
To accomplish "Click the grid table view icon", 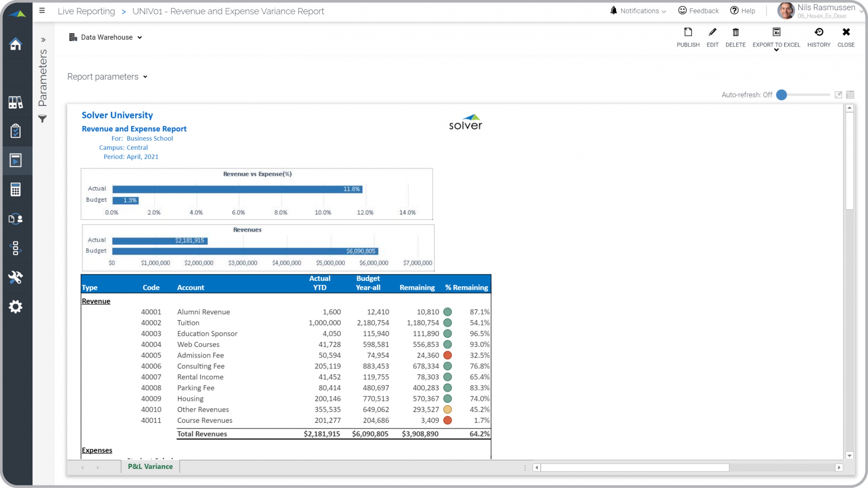I will pyautogui.click(x=850, y=95).
